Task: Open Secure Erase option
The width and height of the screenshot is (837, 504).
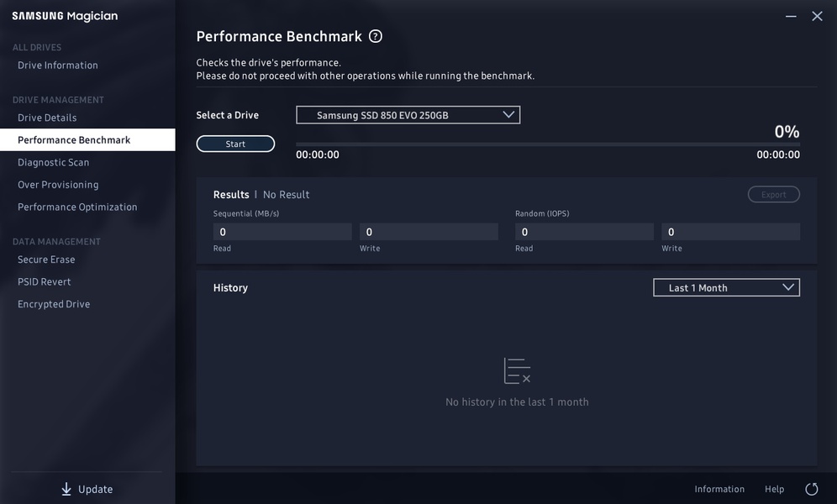Action: (46, 260)
